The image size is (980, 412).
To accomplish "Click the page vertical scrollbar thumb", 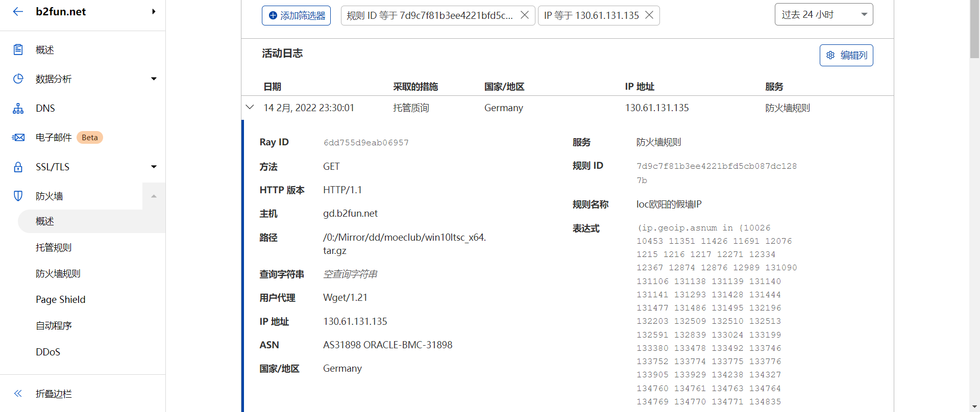I will (975, 29).
